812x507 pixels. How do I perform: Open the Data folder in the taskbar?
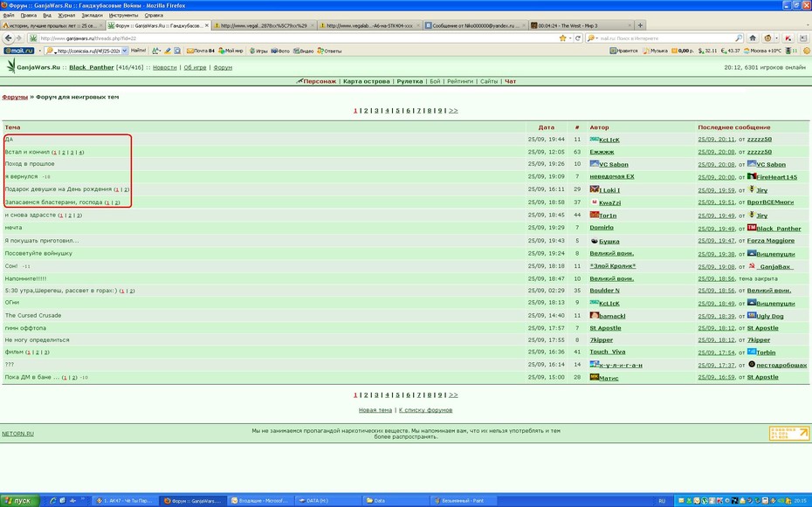395,501
